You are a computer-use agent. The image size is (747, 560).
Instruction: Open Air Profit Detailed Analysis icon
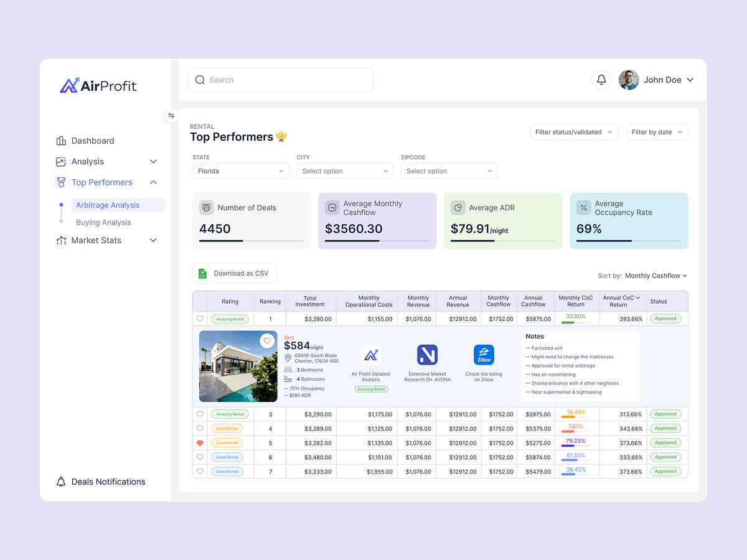[371, 355]
